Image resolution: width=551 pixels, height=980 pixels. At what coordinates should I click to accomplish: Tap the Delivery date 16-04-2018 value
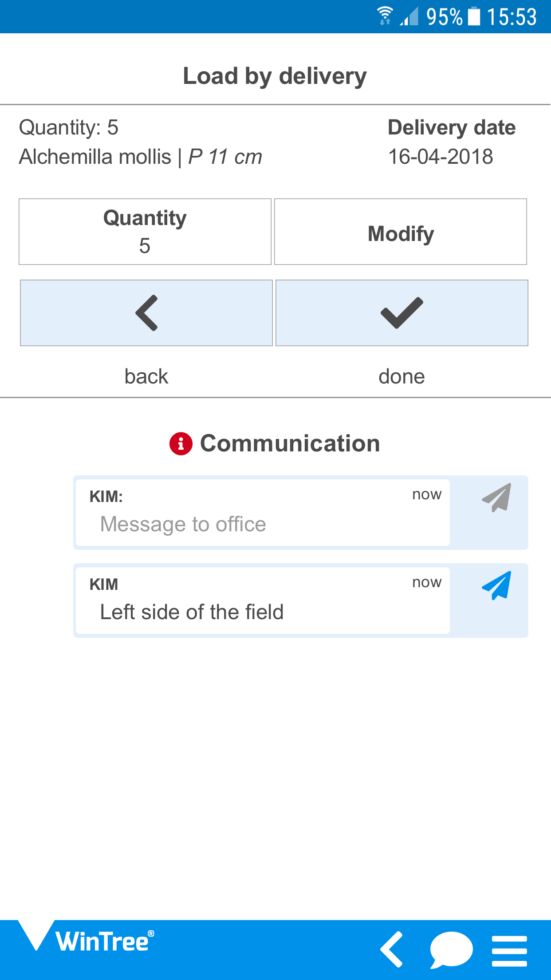point(441,157)
